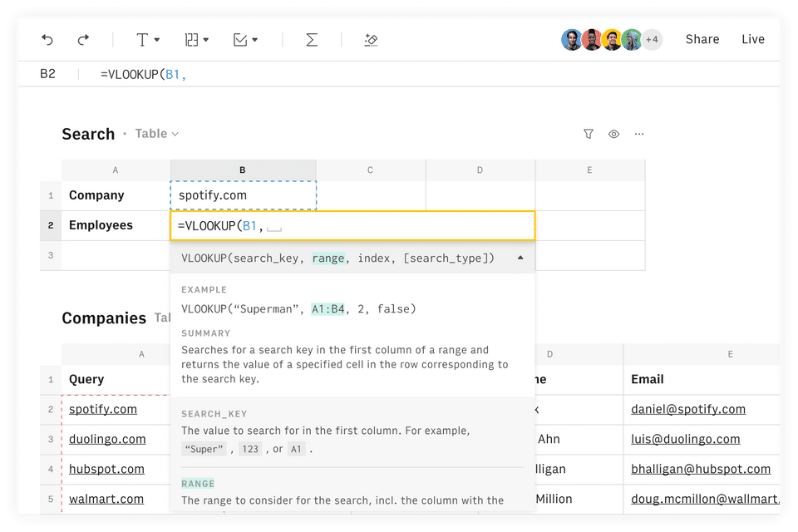Click the sigma formula icon
The image size is (798, 532).
tap(312, 40)
